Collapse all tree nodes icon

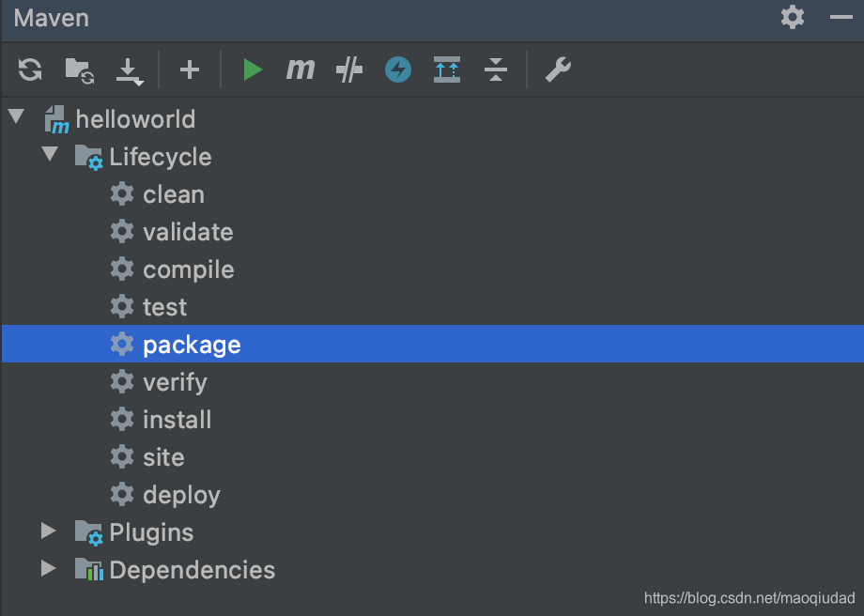pos(496,70)
